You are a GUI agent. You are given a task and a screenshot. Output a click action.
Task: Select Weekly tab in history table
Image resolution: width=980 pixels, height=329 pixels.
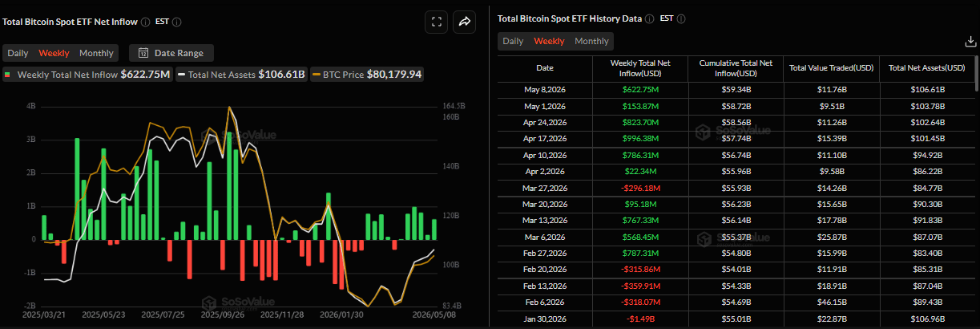point(549,41)
